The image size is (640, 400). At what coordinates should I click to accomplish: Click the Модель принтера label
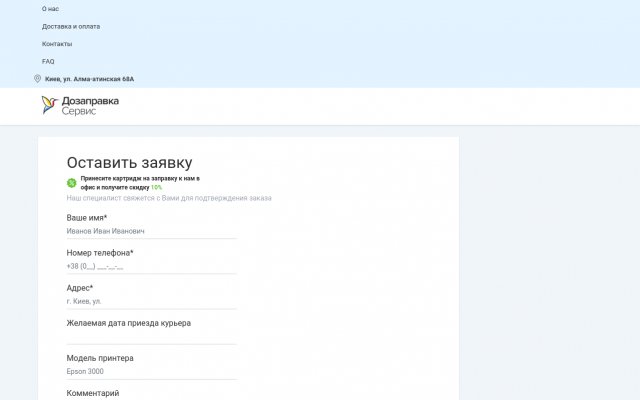click(x=100, y=358)
